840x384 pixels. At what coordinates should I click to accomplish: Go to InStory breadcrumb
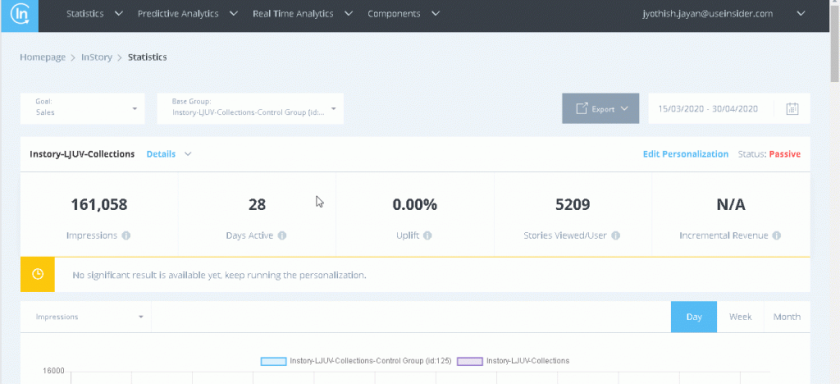point(96,57)
